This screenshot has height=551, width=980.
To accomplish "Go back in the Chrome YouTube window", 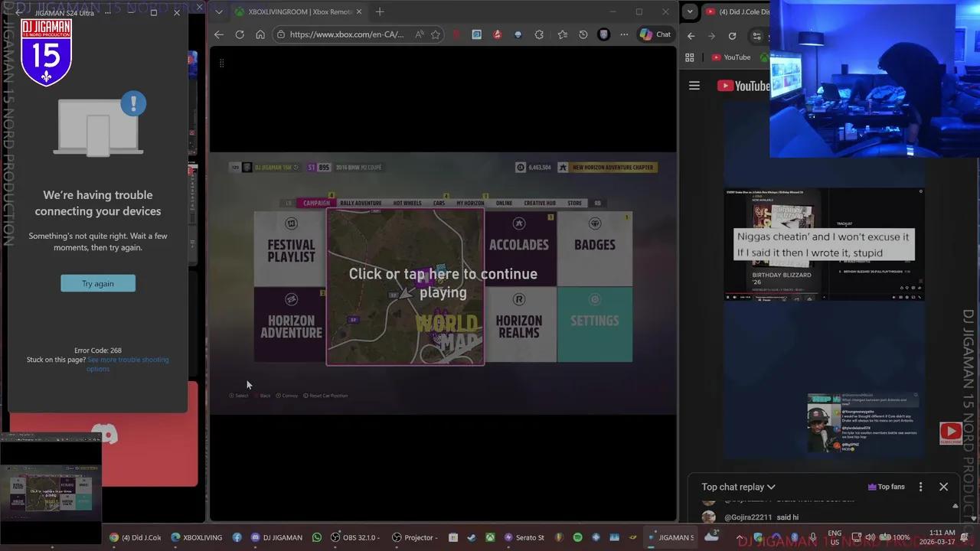I will coord(691,36).
